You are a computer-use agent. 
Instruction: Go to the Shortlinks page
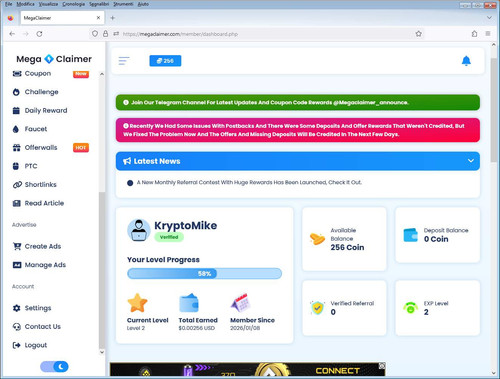(41, 185)
